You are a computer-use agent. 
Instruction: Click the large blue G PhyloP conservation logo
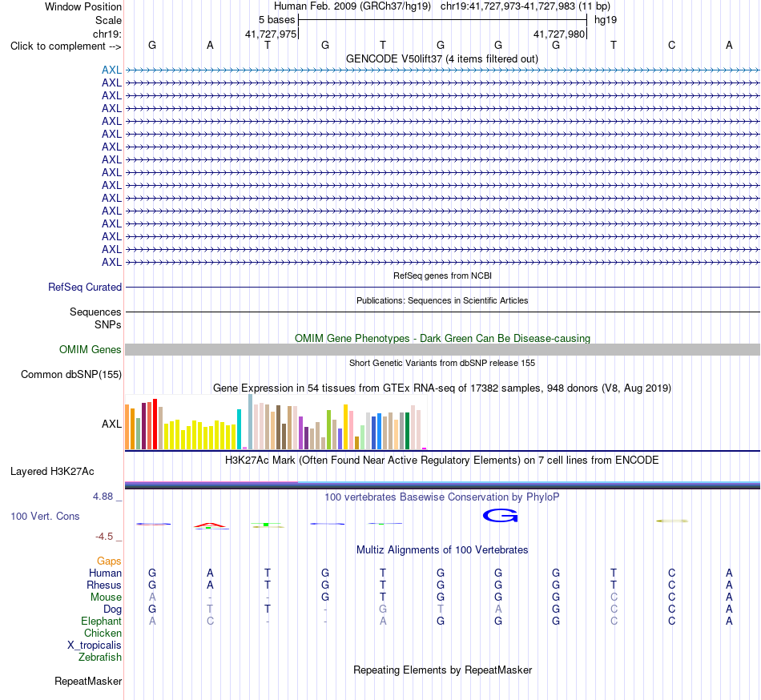point(501,516)
